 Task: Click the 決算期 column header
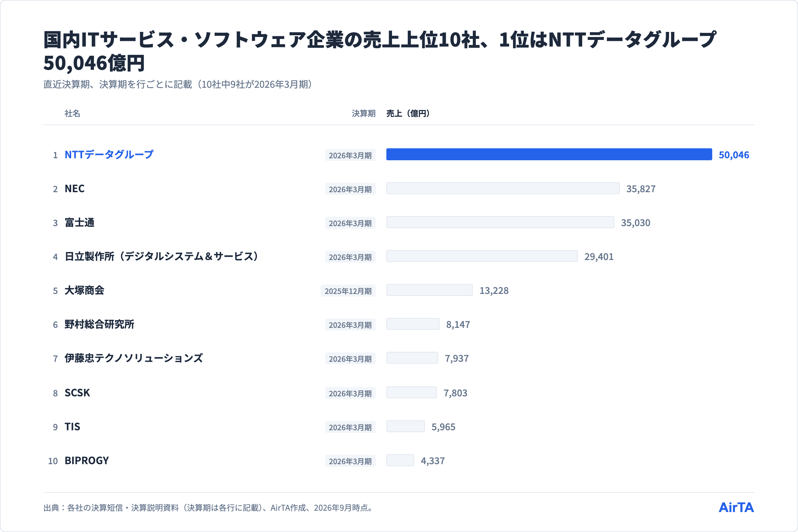pyautogui.click(x=364, y=113)
